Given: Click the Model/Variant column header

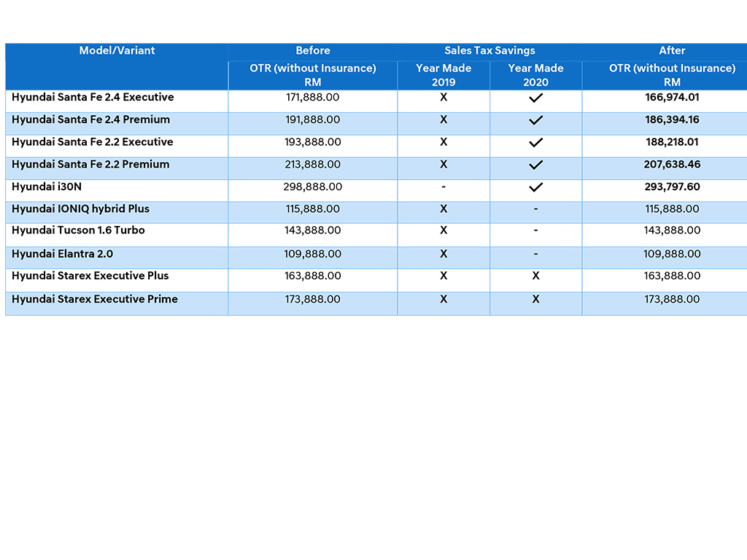Looking at the screenshot, I should [117, 50].
